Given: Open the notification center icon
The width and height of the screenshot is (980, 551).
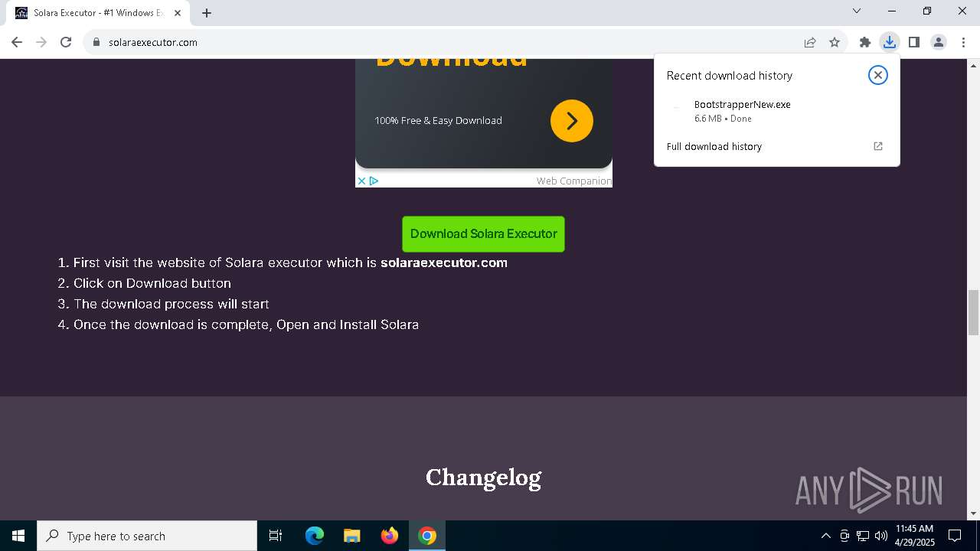Looking at the screenshot, I should (955, 536).
